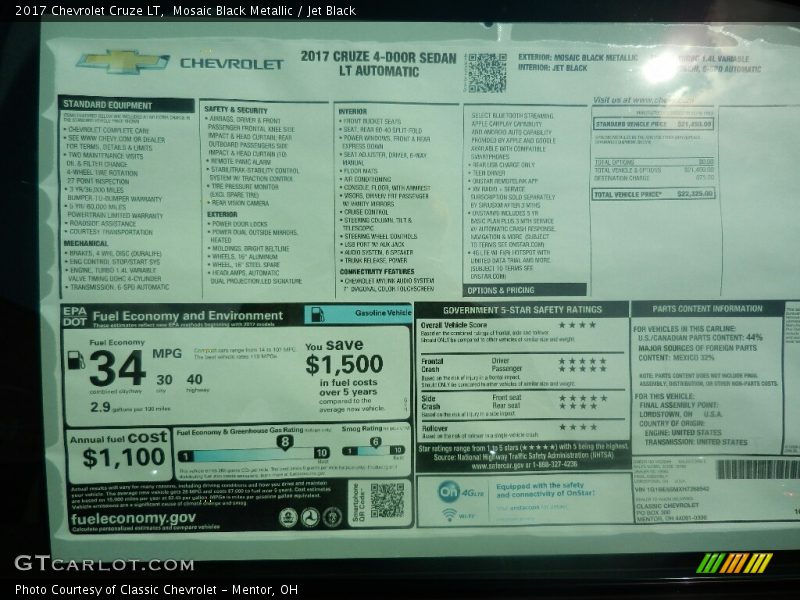
Task: Click 'INTERIOR: JET BLACK' text
Action: click(x=553, y=68)
